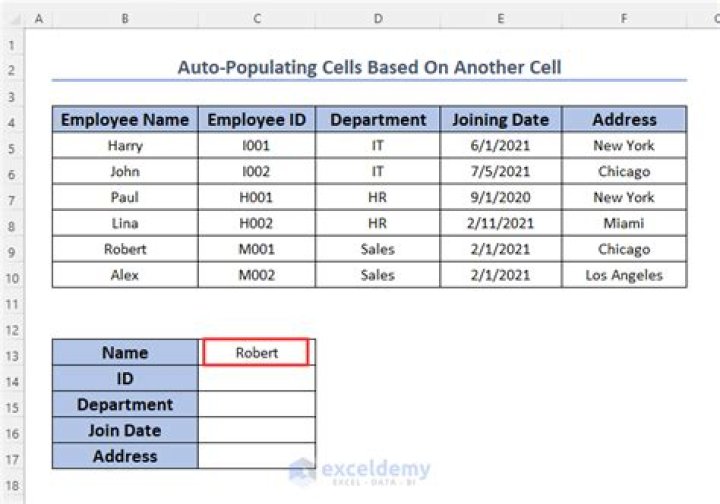Select Harry's 'New York' address cell
The width and height of the screenshot is (720, 504).
click(624, 146)
